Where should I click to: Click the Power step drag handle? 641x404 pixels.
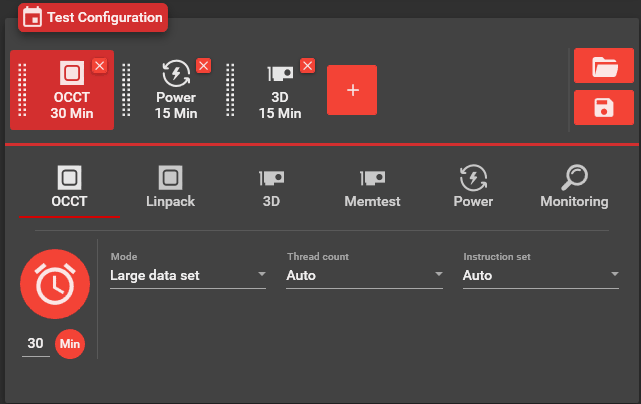click(126, 90)
